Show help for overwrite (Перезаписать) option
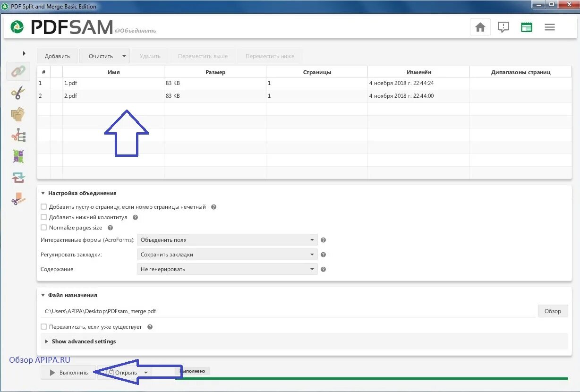580x392 pixels. 150,326
